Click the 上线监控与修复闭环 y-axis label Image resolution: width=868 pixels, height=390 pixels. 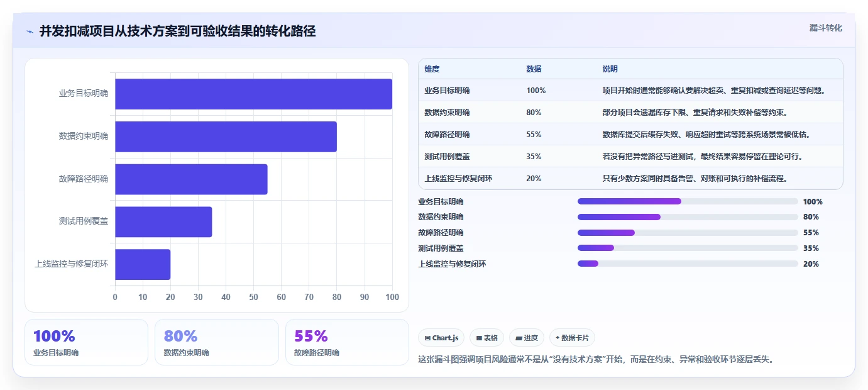71,264
